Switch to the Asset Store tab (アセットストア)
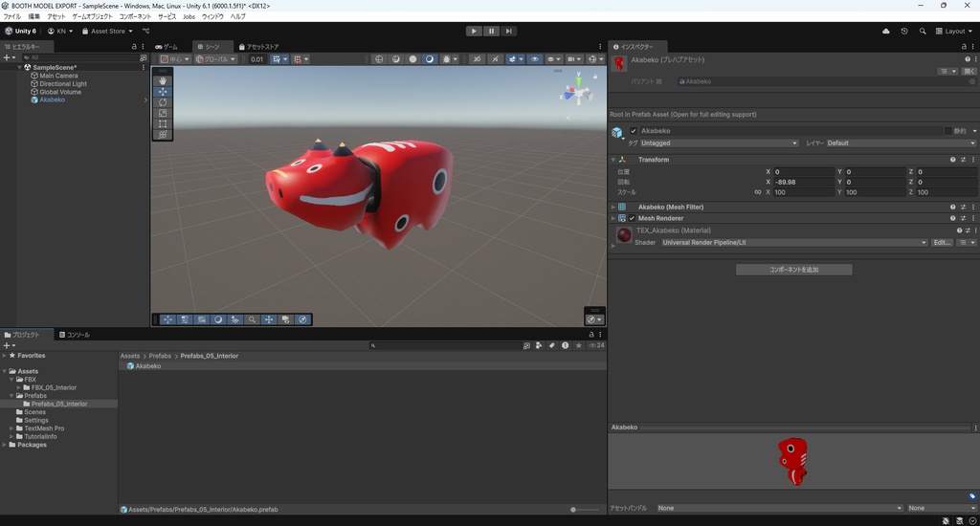The height and width of the screenshot is (526, 980). (258, 47)
